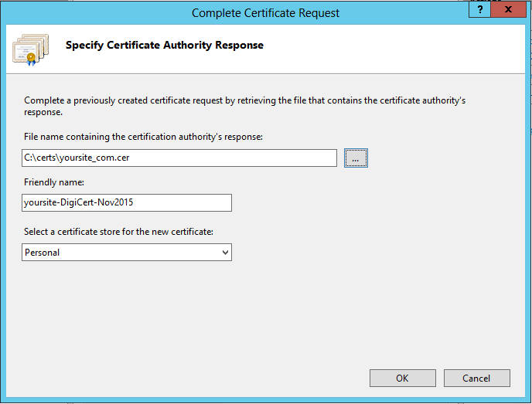Click the description paragraph about completing request

coord(244,106)
